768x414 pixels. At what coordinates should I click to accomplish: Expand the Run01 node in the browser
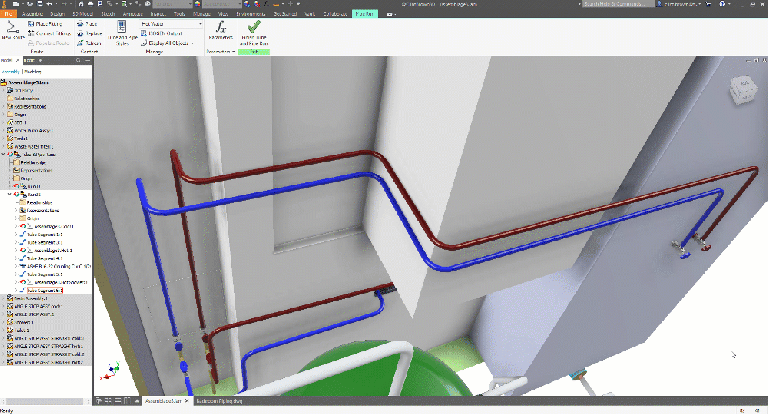click(10, 186)
